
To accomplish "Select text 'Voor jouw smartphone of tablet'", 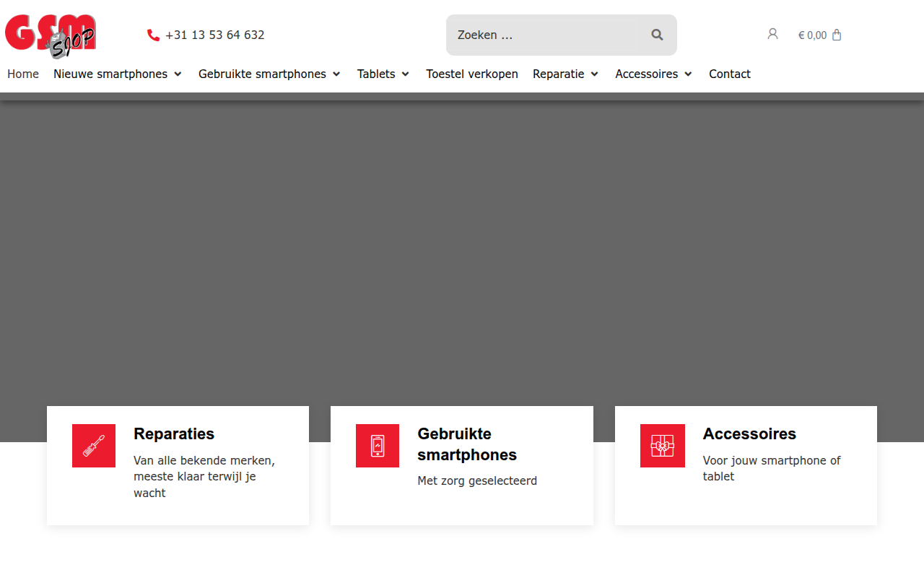I will (x=772, y=468).
